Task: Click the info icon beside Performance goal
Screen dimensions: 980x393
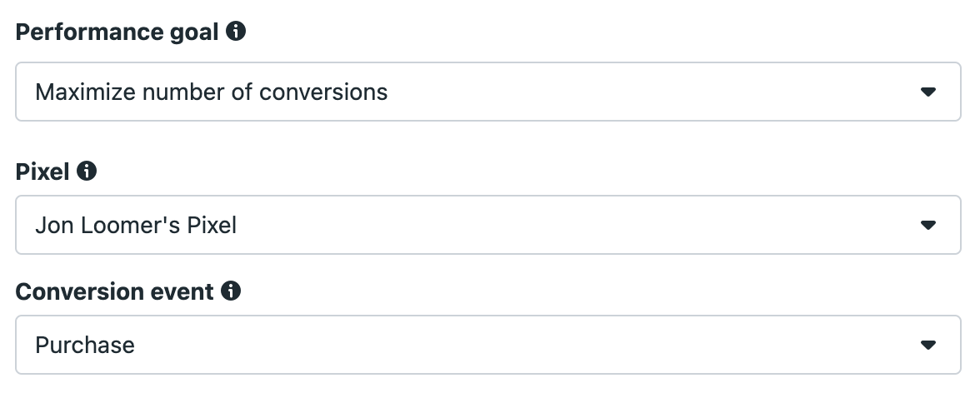Action: coord(236,31)
